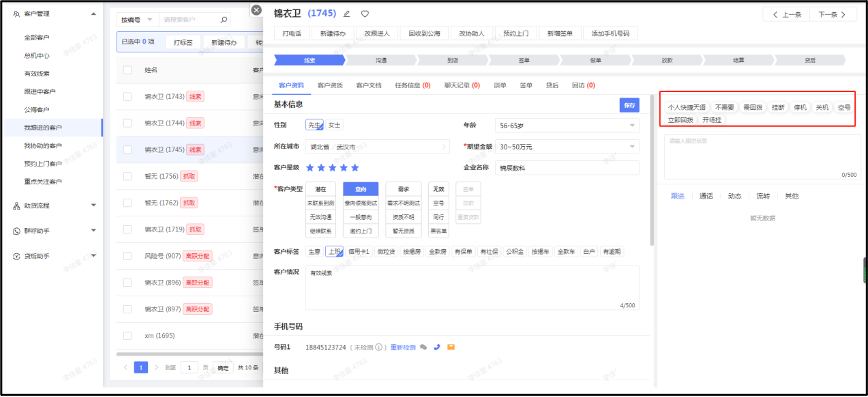This screenshot has width=868, height=397.
Task: Tick the checkbox for 锦衣卫 (1745)
Action: (x=127, y=149)
